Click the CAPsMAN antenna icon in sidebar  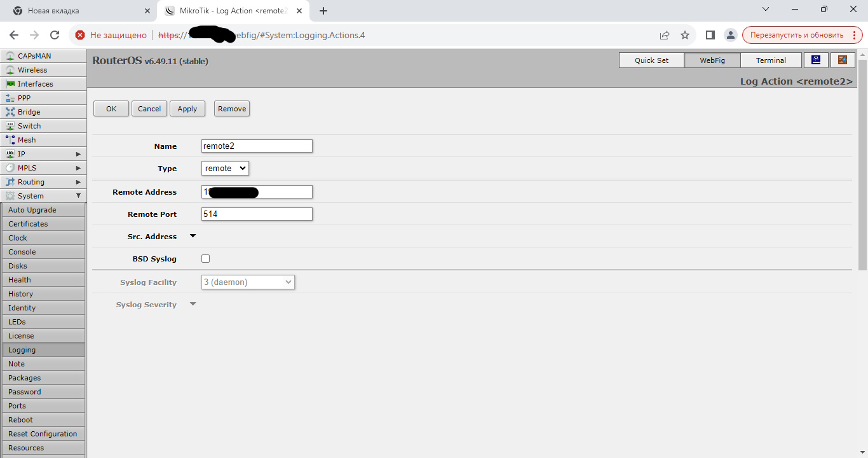tap(10, 56)
